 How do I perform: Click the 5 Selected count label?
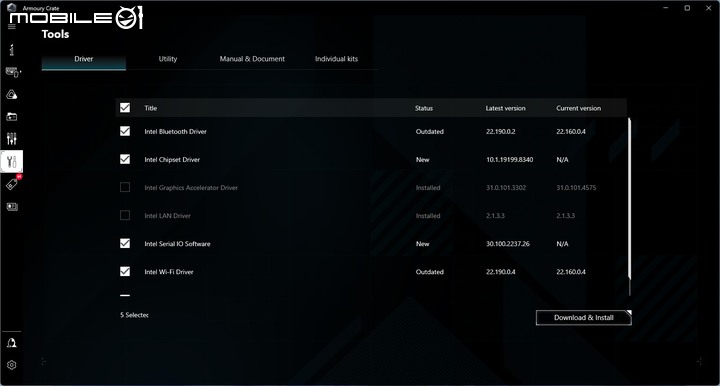coord(134,315)
